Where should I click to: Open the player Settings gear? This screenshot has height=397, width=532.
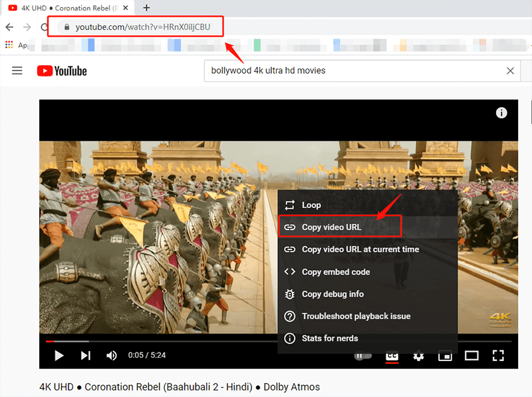coord(418,355)
